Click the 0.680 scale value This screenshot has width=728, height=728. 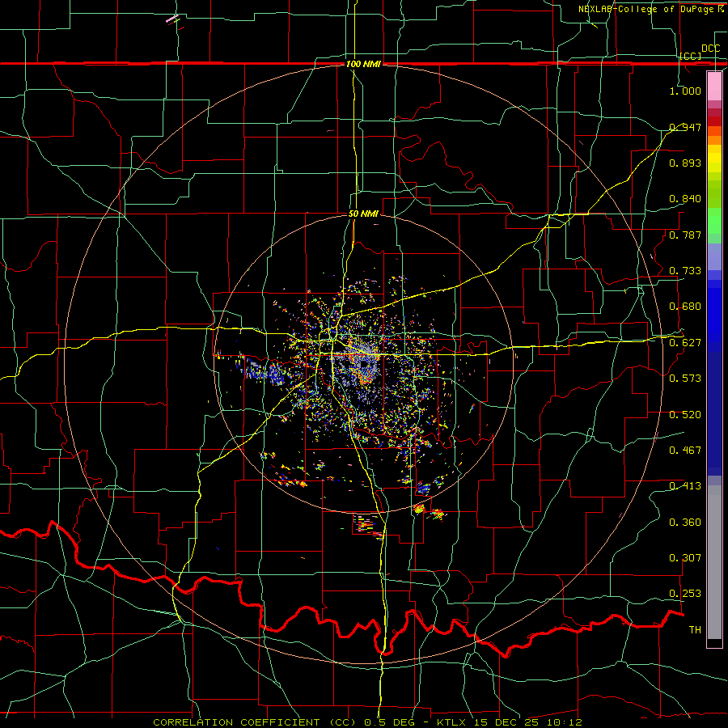click(685, 307)
